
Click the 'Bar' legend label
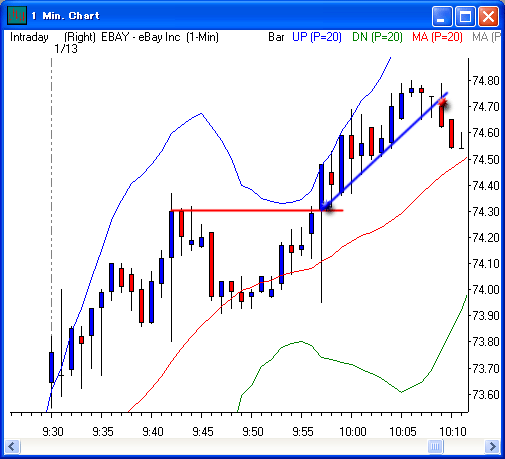(276, 37)
